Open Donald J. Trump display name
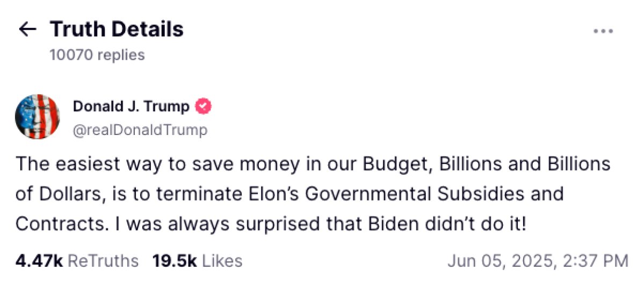644x285 pixels. point(131,106)
